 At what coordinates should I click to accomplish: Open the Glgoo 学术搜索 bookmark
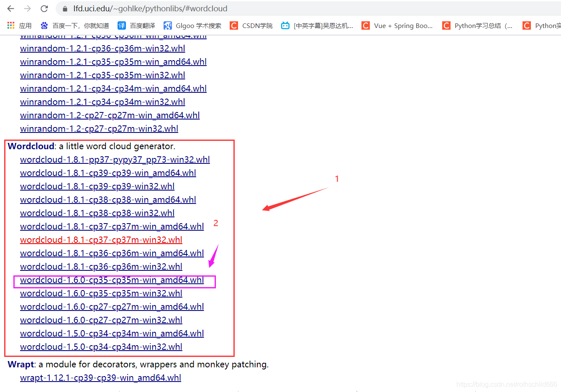pyautogui.click(x=192, y=25)
